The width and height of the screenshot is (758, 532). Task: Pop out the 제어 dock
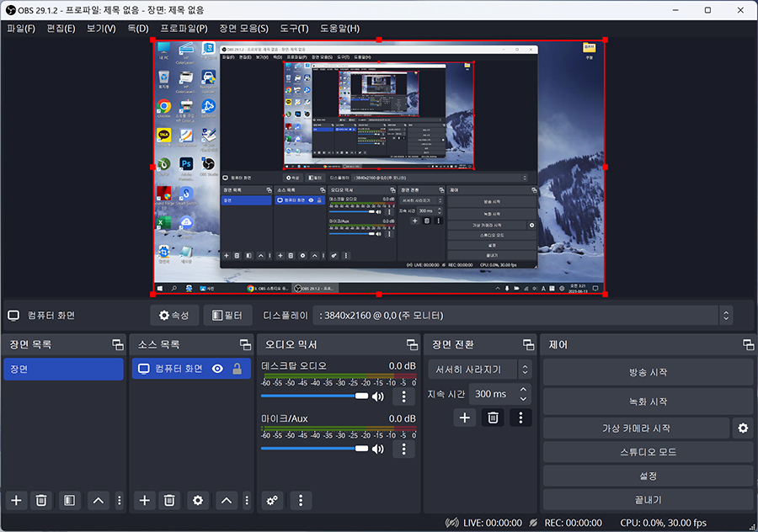coord(749,344)
